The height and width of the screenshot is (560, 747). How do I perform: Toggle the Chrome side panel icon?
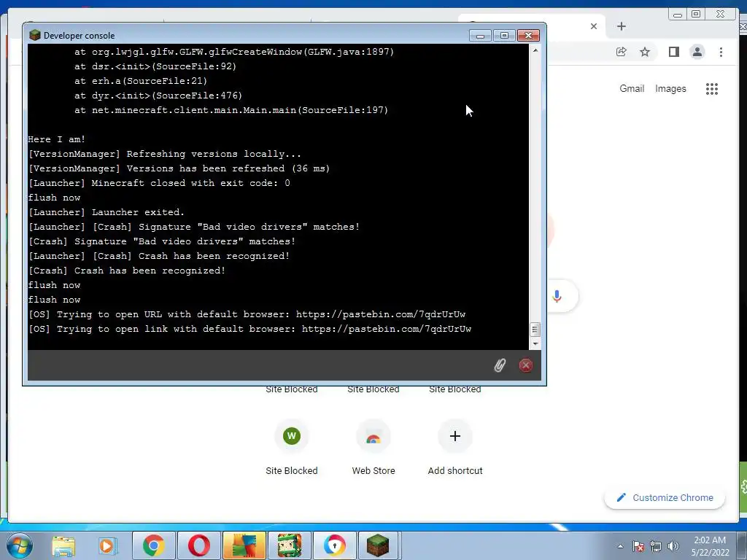(673, 52)
